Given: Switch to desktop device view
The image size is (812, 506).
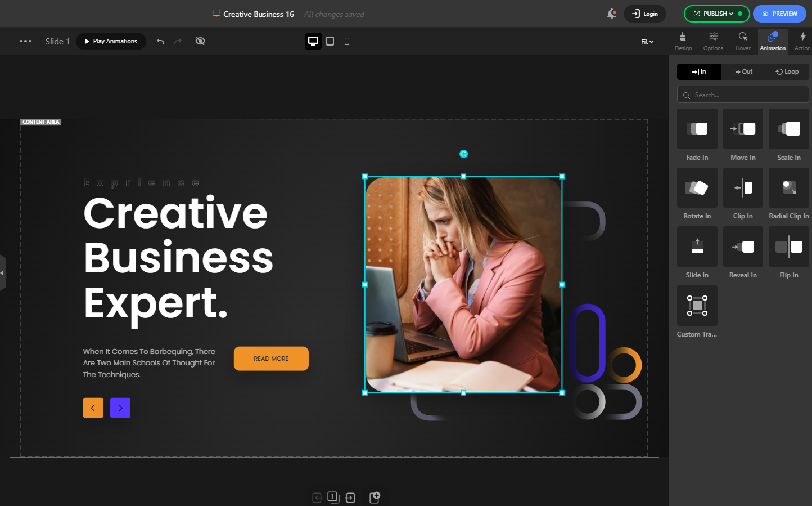Looking at the screenshot, I should [x=313, y=41].
